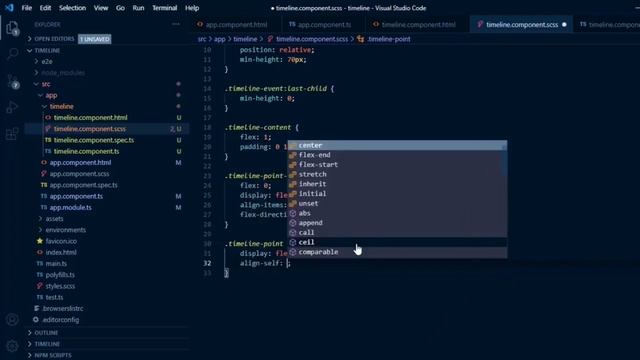Open the Extensions view
The image size is (640, 360).
pyautogui.click(x=12, y=133)
